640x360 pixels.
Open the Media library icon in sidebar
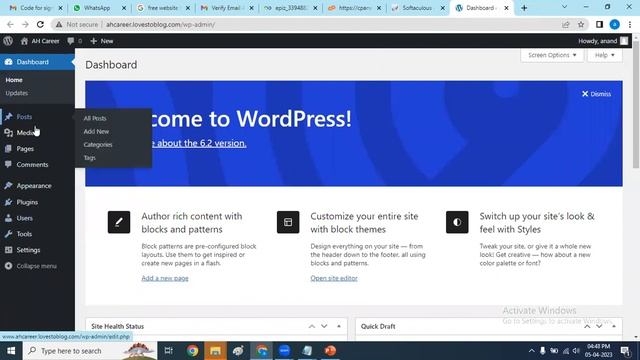coord(8,133)
